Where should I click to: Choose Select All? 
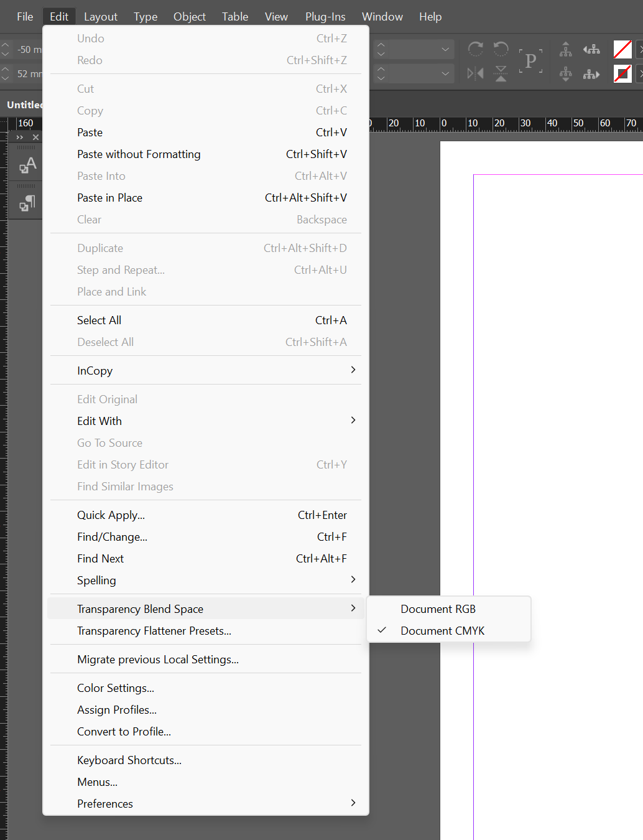[205, 320]
